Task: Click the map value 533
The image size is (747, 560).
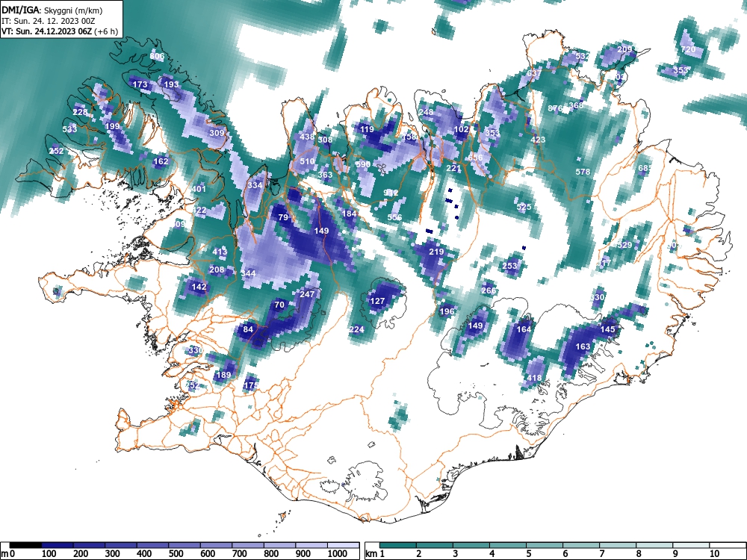Action: click(x=69, y=129)
